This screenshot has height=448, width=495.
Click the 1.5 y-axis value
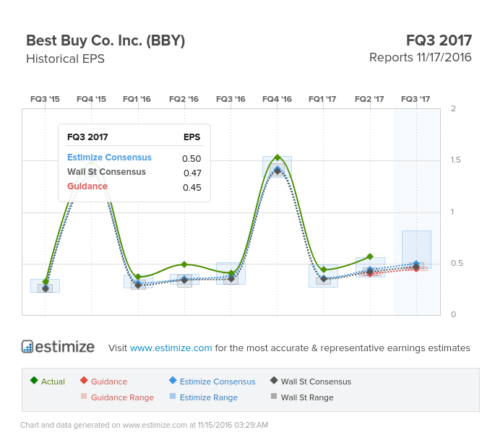[455, 160]
